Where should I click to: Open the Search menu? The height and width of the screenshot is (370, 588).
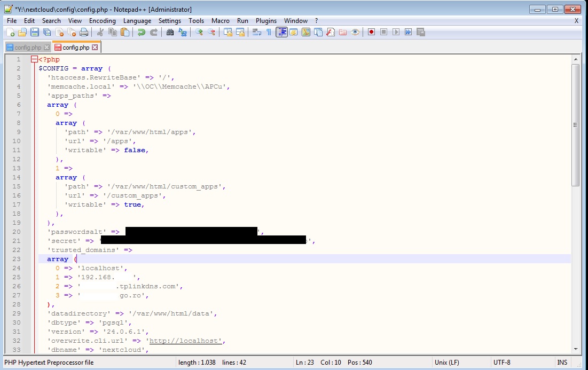(x=51, y=21)
